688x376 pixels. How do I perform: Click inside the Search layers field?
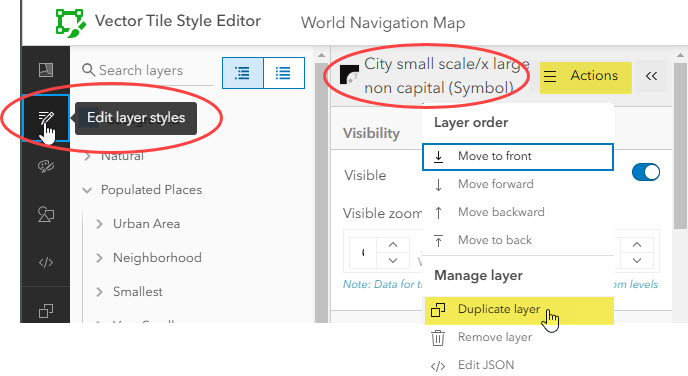pos(147,71)
